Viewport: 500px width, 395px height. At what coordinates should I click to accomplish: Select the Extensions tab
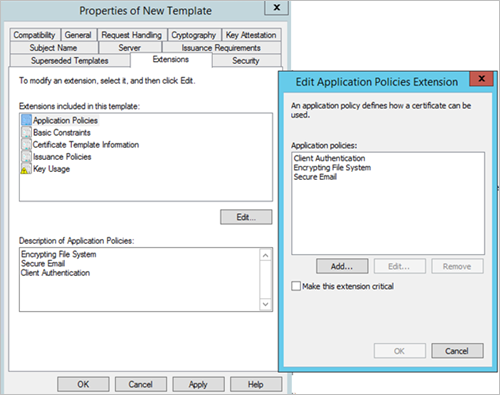171,60
